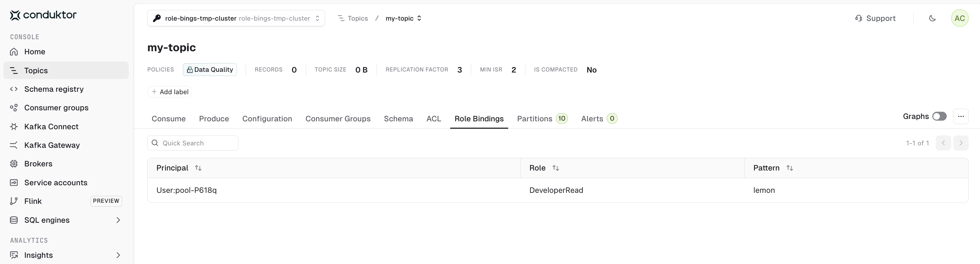
Task: Go to previous page arrow
Action: point(943,143)
